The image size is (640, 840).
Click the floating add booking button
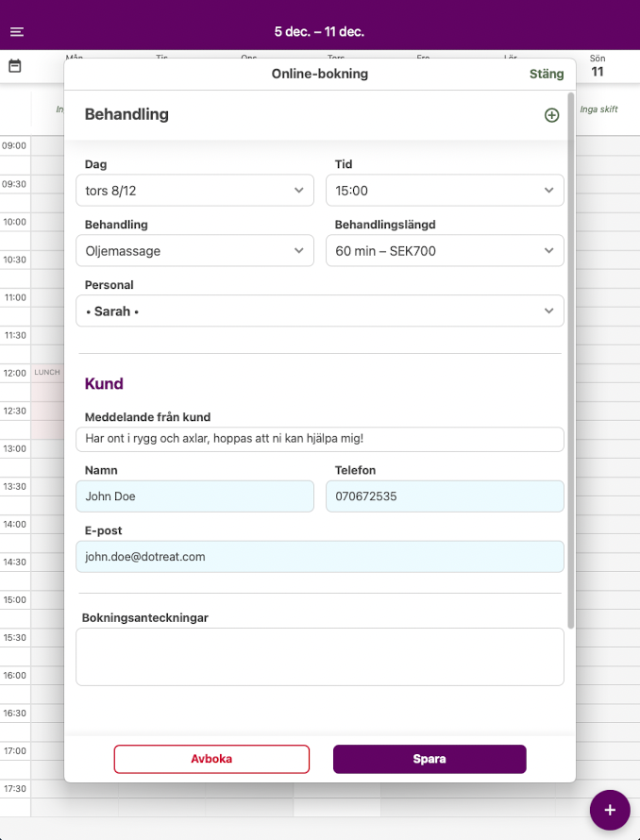click(x=610, y=810)
